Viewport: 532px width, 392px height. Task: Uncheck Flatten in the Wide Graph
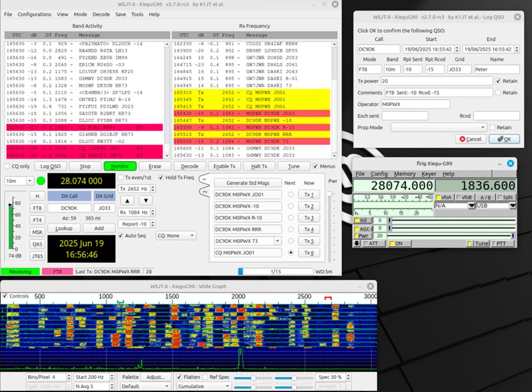[180, 377]
